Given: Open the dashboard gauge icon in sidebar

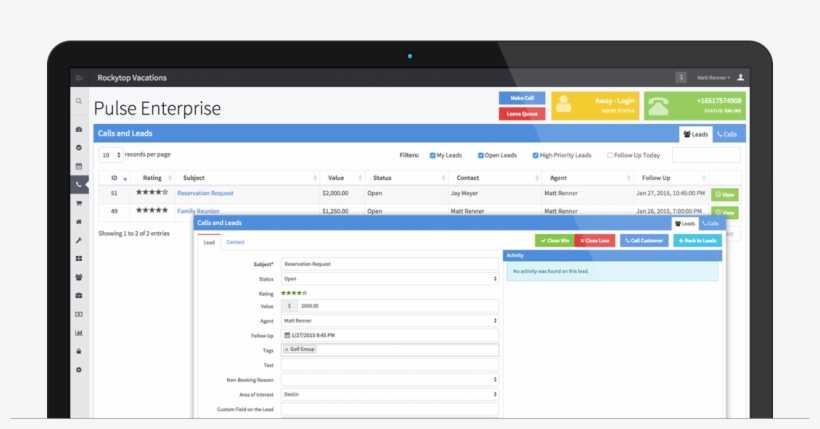Looking at the screenshot, I should [x=79, y=129].
